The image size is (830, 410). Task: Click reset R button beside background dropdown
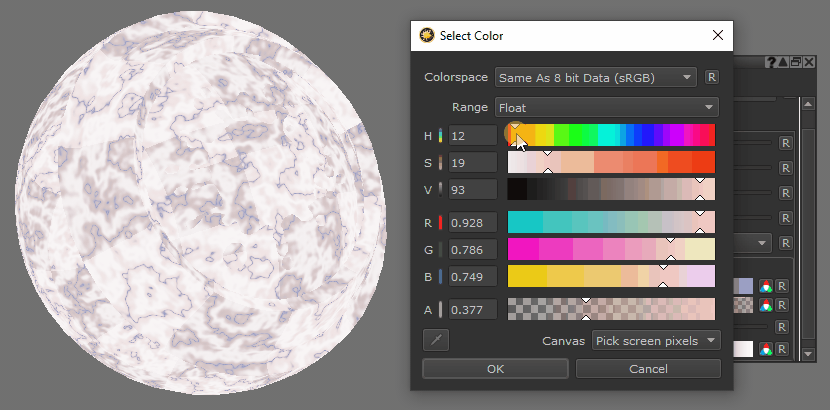click(x=786, y=243)
